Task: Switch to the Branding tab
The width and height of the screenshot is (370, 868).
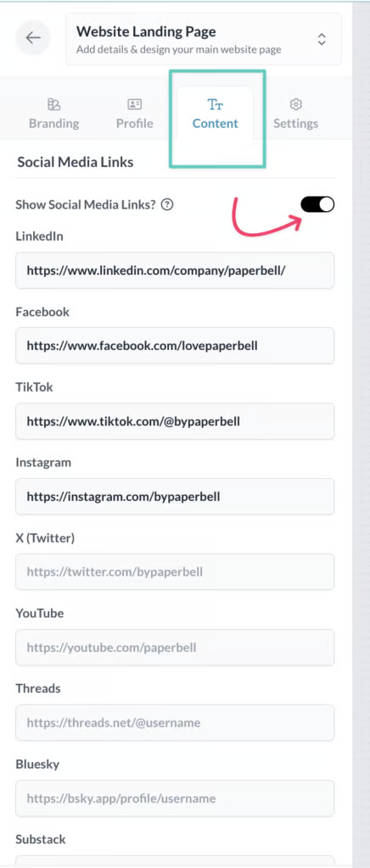Action: pyautogui.click(x=53, y=114)
